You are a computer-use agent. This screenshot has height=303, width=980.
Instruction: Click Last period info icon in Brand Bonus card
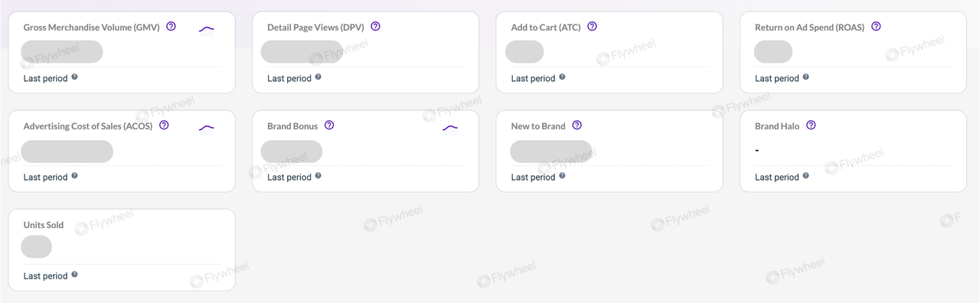(318, 176)
